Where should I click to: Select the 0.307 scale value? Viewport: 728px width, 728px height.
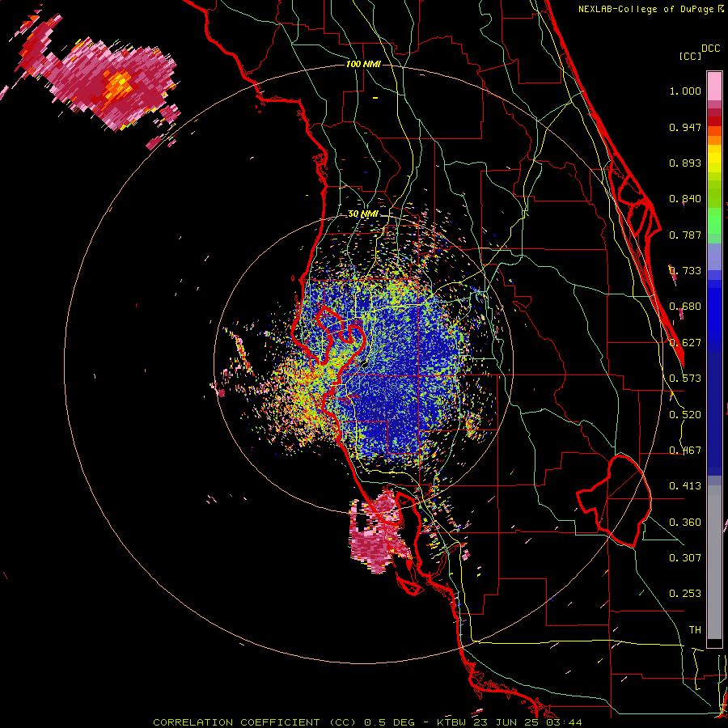685,557
